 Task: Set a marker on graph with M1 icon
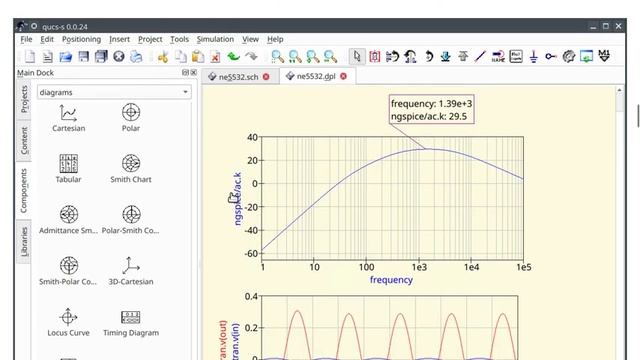(604, 56)
